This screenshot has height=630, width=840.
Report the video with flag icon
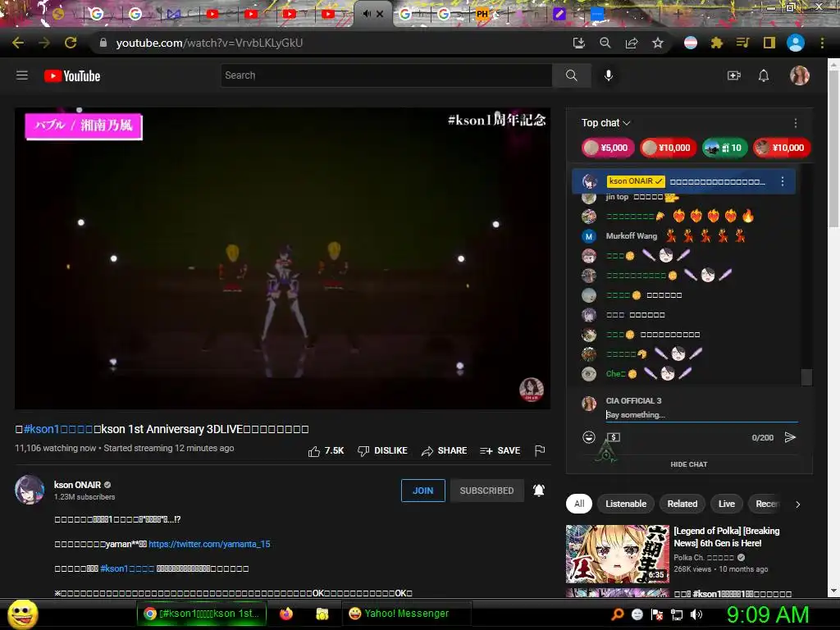(x=540, y=450)
